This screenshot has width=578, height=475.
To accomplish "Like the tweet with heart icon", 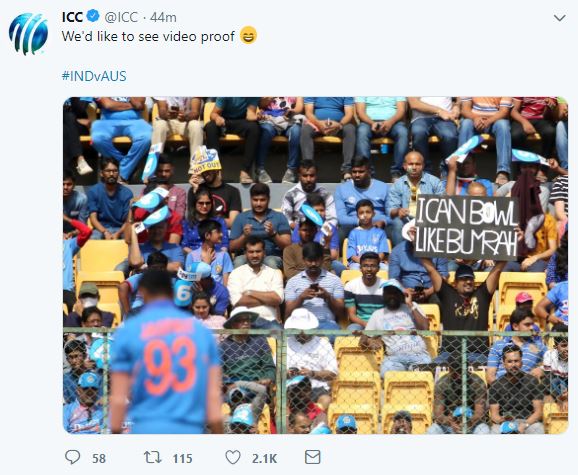I will pyautogui.click(x=233, y=457).
